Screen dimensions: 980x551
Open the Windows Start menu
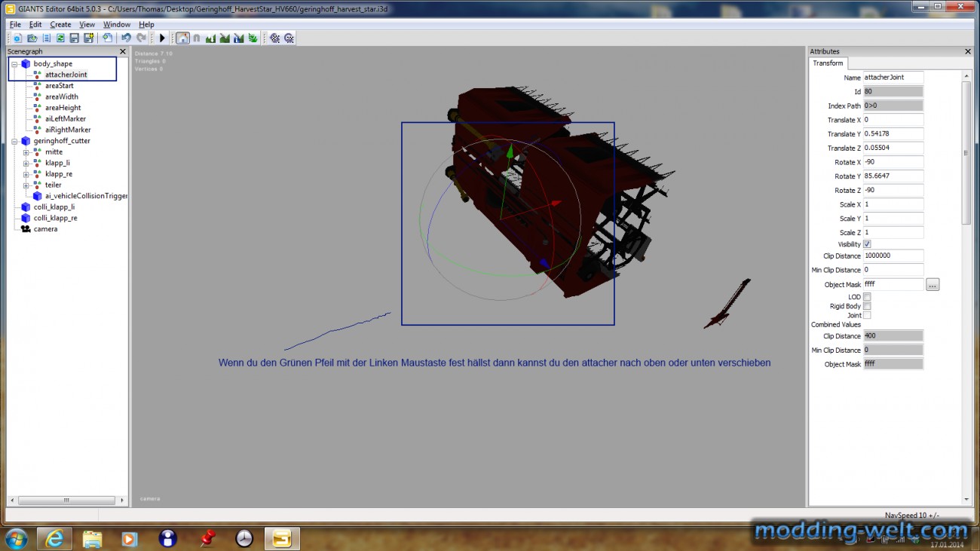click(16, 538)
